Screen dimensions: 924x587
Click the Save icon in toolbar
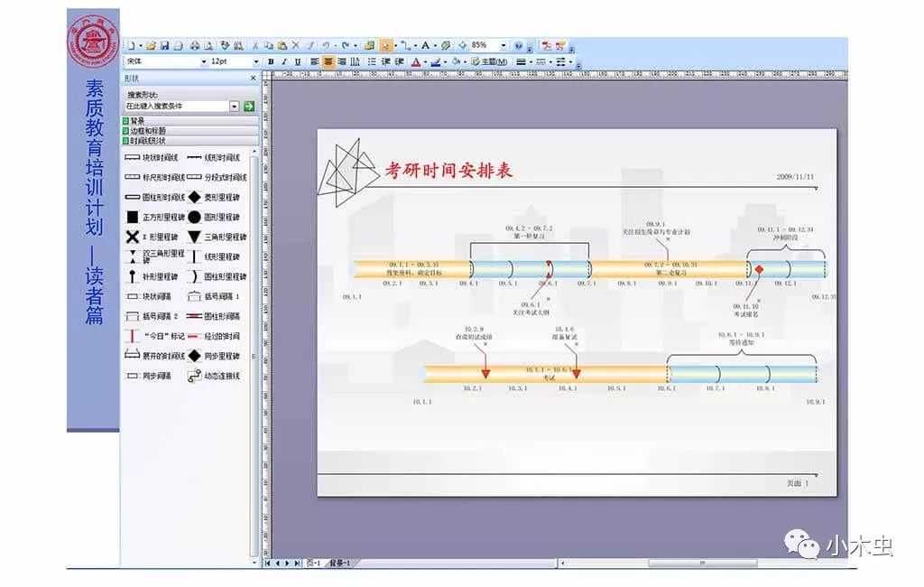[x=164, y=45]
